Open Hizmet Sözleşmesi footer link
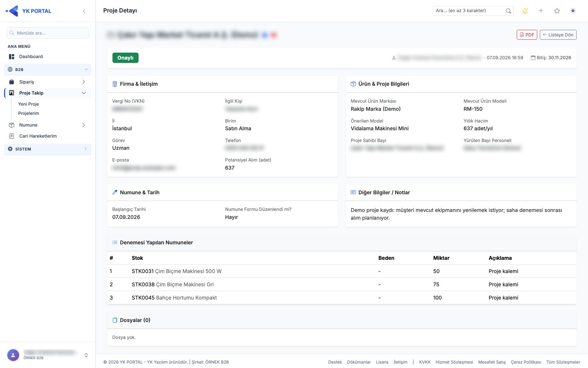 point(454,362)
